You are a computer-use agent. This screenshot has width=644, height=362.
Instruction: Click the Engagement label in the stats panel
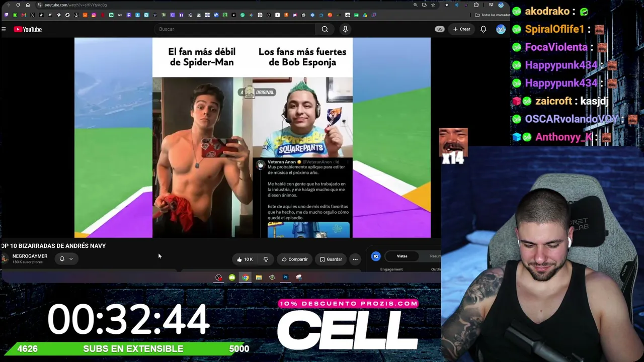(x=391, y=269)
